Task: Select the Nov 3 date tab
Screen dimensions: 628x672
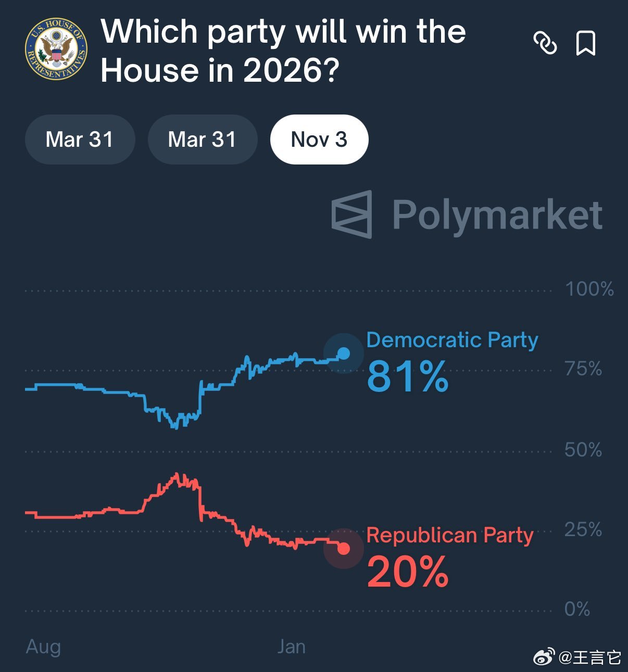Action: coord(319,140)
